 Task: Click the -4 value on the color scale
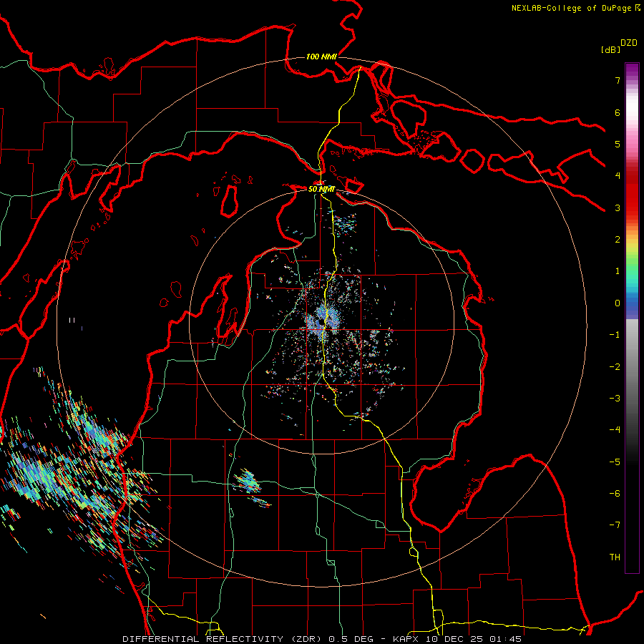pyautogui.click(x=615, y=430)
